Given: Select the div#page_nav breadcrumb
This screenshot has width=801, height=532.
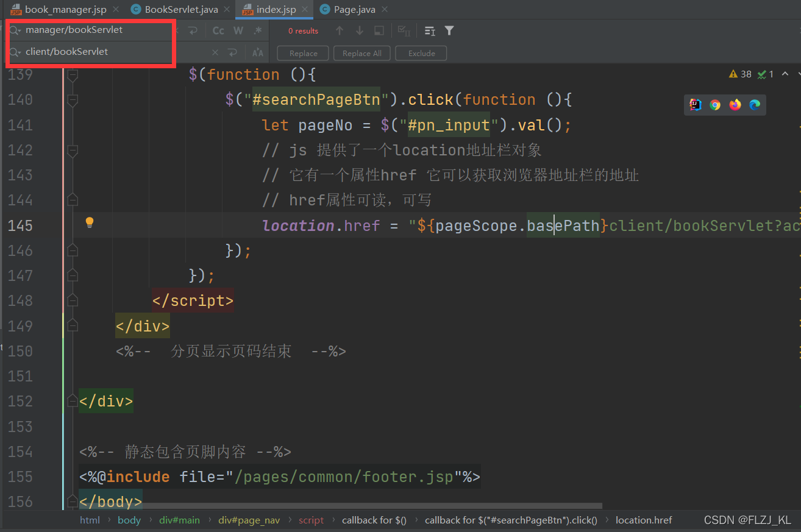Looking at the screenshot, I should (x=249, y=520).
